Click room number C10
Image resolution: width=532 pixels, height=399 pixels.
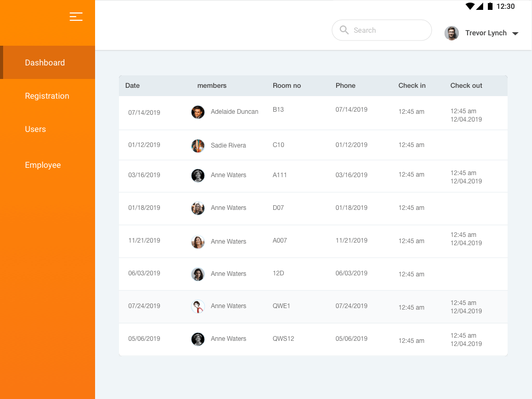tap(278, 145)
